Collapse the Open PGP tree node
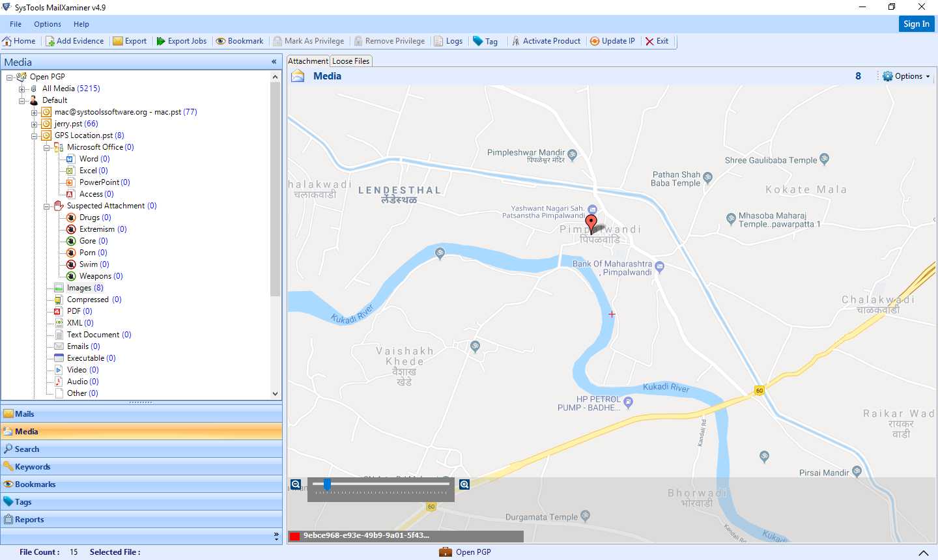 coord(10,77)
